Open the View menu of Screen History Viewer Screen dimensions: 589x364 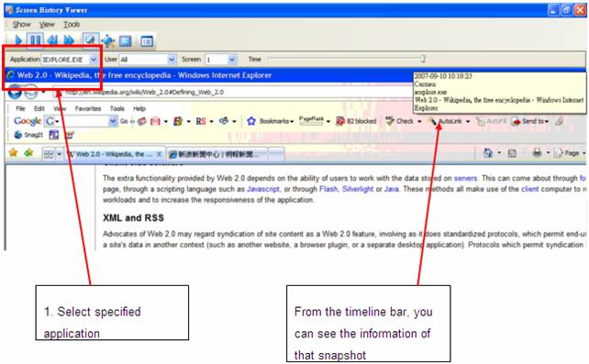47,25
